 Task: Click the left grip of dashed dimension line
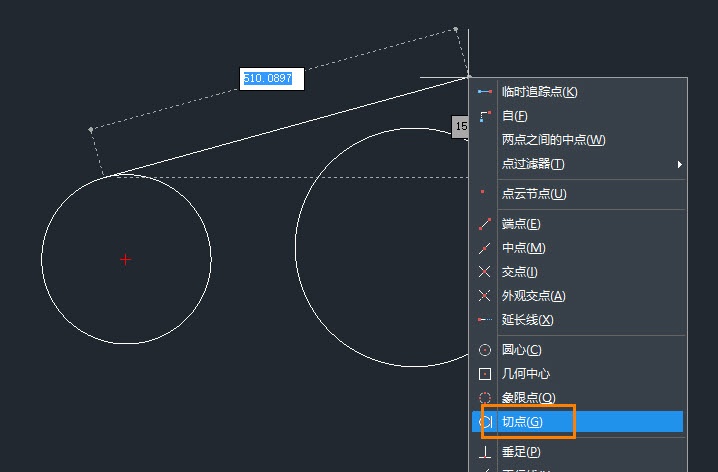coord(91,129)
